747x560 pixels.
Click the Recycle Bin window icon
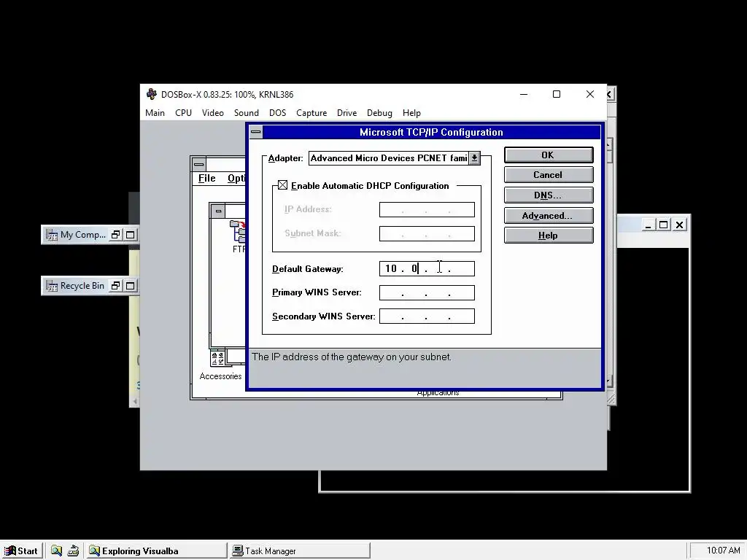52,286
